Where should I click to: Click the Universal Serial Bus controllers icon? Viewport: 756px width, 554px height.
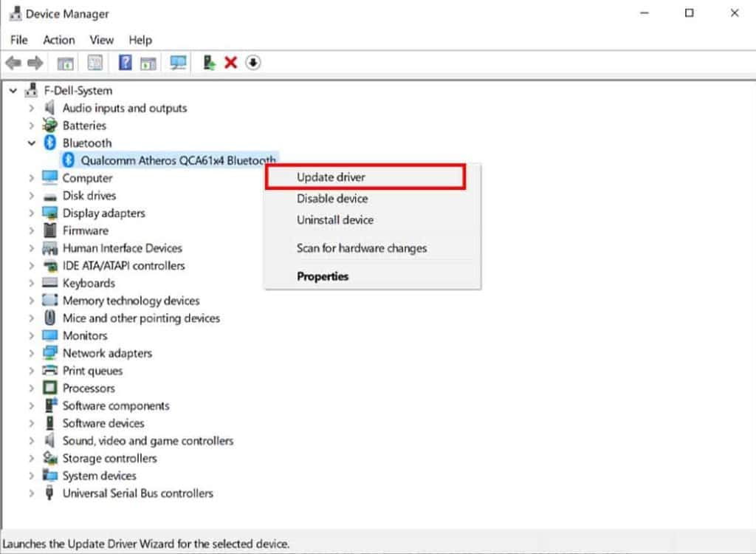tap(49, 493)
